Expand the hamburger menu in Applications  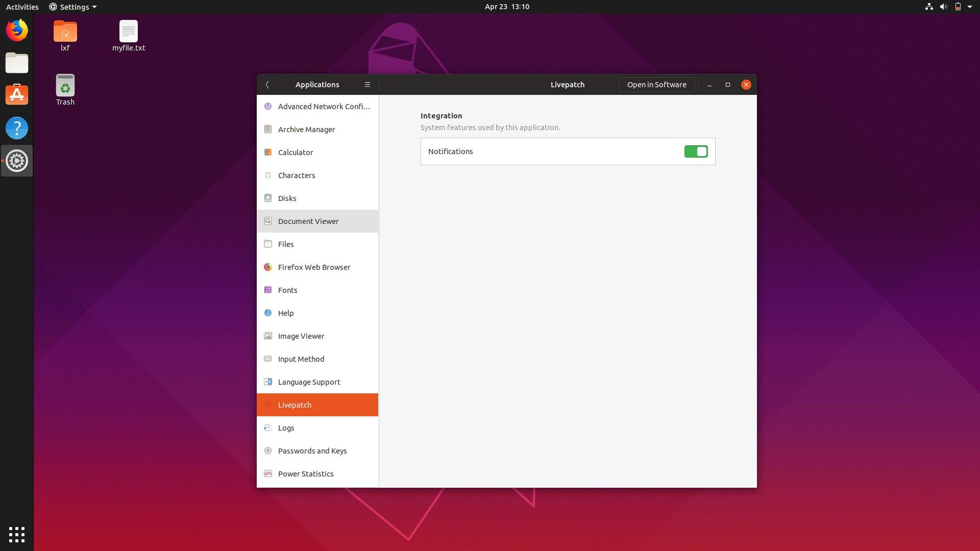(367, 84)
